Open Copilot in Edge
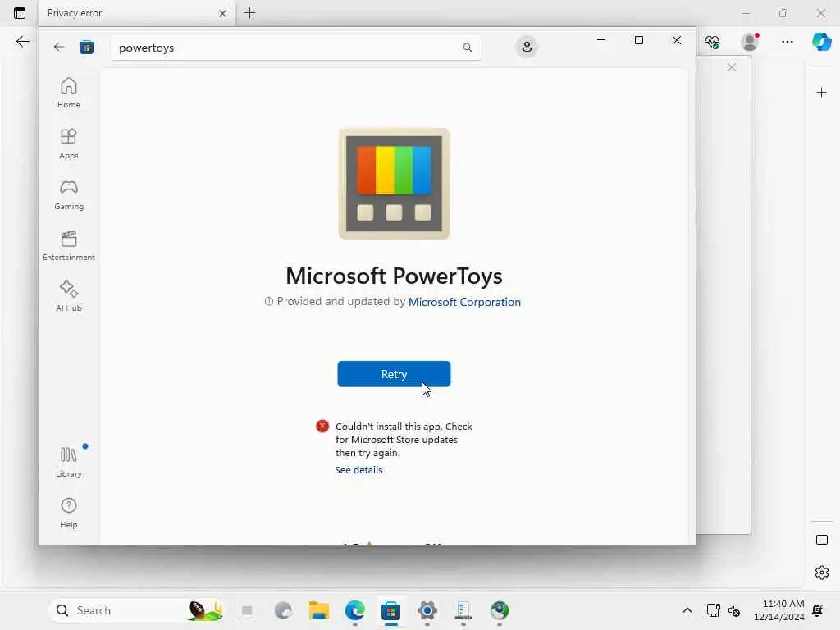This screenshot has height=630, width=840. [x=821, y=42]
